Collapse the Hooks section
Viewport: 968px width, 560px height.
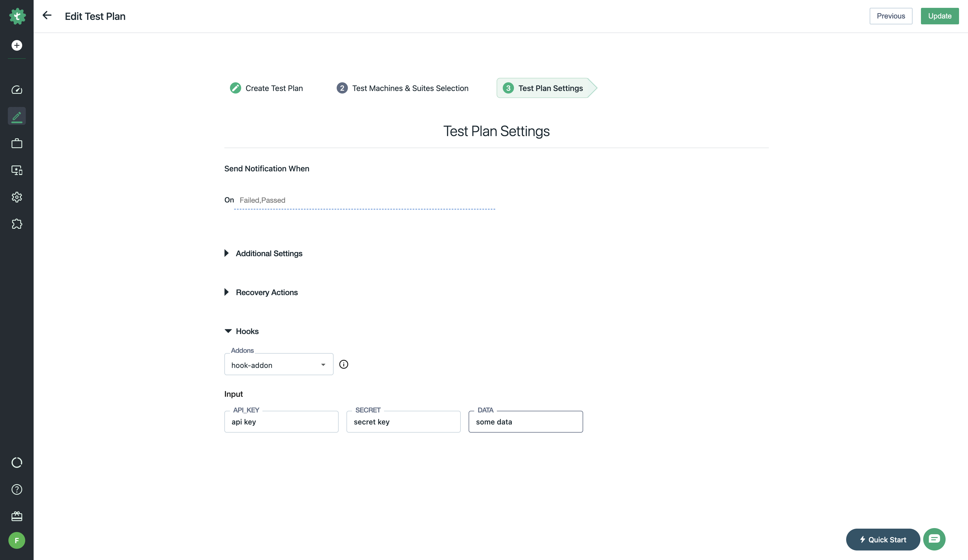point(246,331)
